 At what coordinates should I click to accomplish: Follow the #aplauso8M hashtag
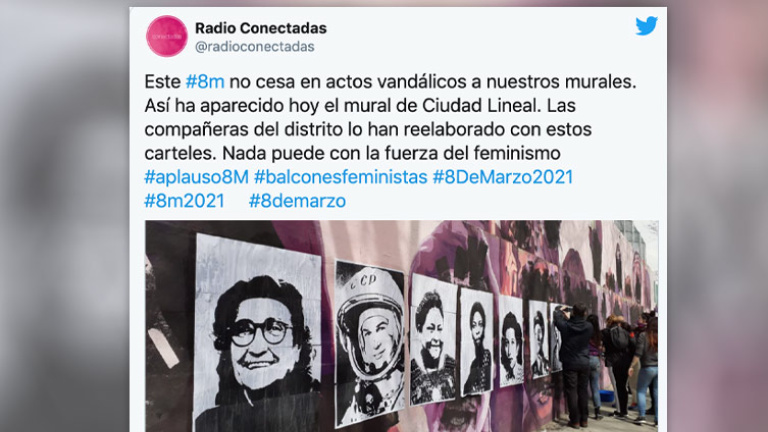pos(196,177)
